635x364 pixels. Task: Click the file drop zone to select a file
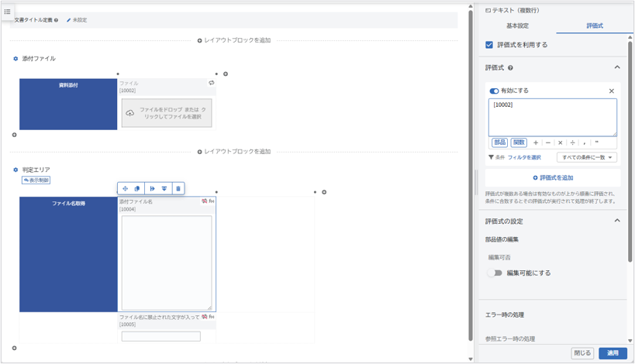[167, 113]
